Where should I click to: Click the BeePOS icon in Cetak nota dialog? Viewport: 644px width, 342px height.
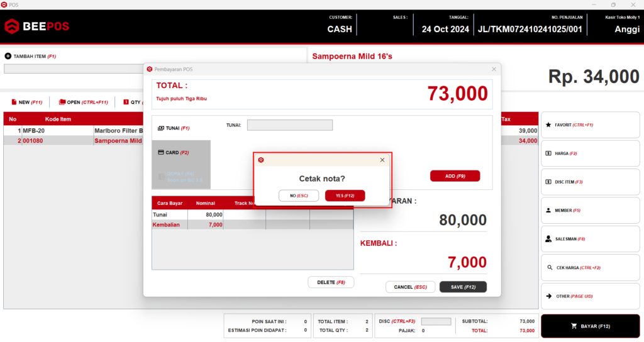(261, 160)
